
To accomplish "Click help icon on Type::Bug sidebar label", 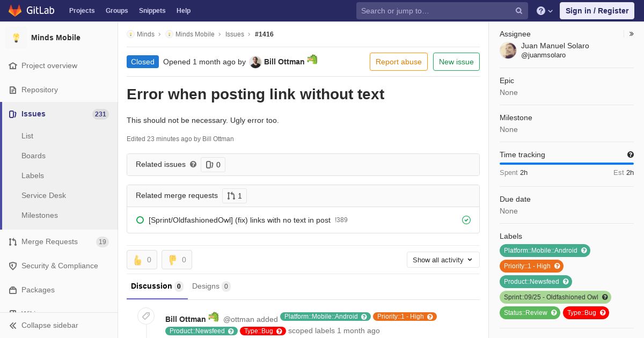I will point(603,313).
